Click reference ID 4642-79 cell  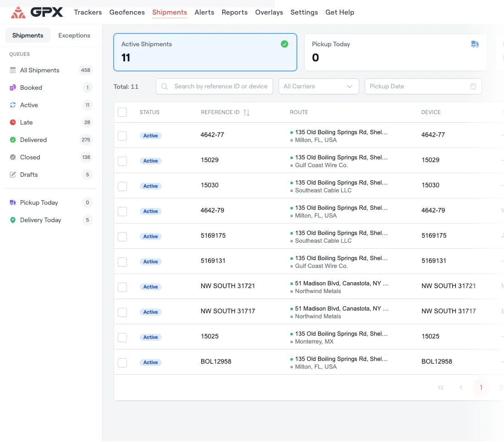coord(213,210)
